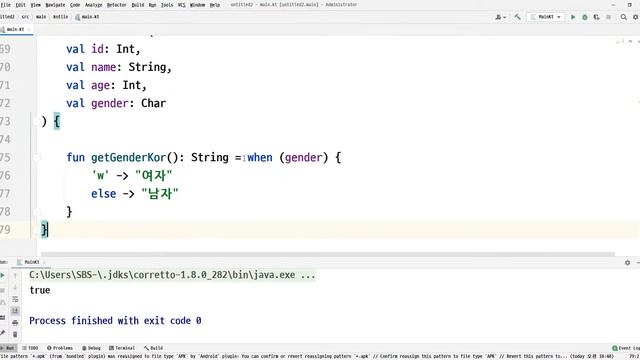This screenshot has height=360, width=640.
Task: Open the Refactor menu
Action: pos(117,5)
